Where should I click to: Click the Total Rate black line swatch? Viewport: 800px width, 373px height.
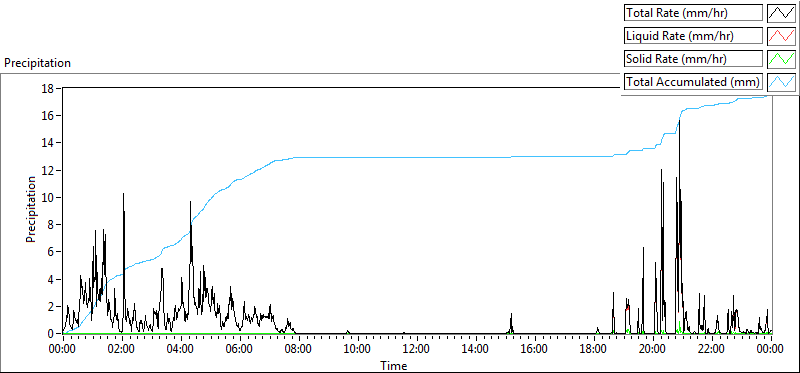click(x=782, y=13)
